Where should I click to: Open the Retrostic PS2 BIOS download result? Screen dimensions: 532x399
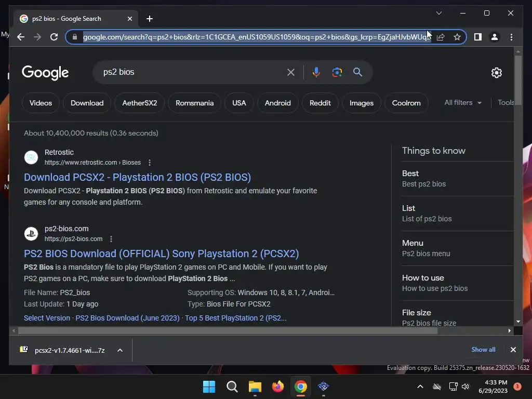[x=137, y=177]
